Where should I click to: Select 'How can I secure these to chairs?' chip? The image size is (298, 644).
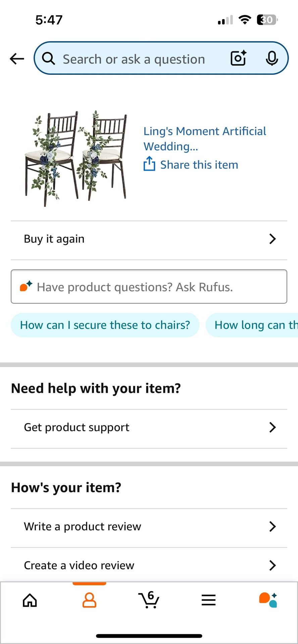[x=105, y=325]
